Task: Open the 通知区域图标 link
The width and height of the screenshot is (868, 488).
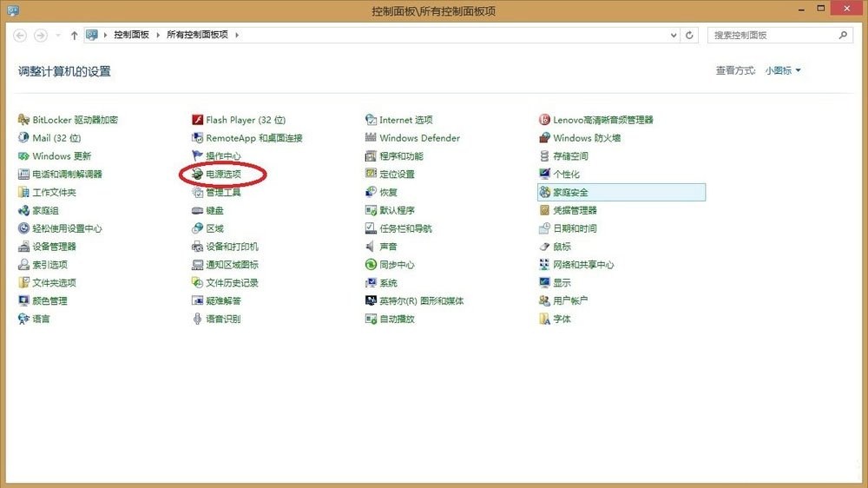Action: (x=232, y=265)
